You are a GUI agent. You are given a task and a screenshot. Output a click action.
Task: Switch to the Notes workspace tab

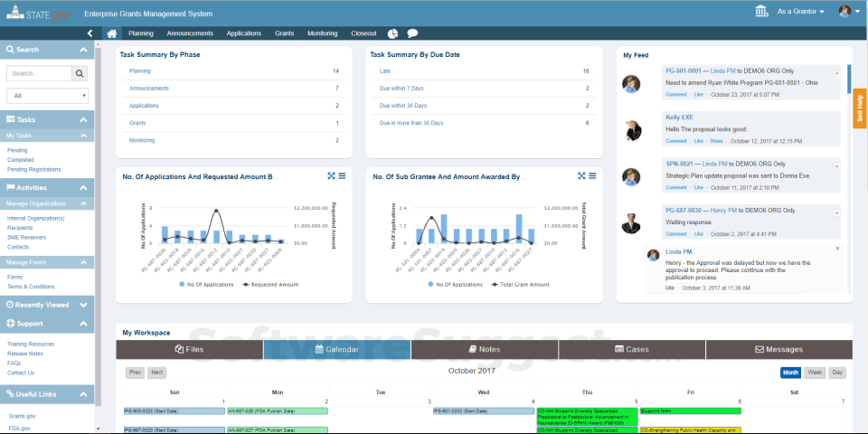(485, 349)
